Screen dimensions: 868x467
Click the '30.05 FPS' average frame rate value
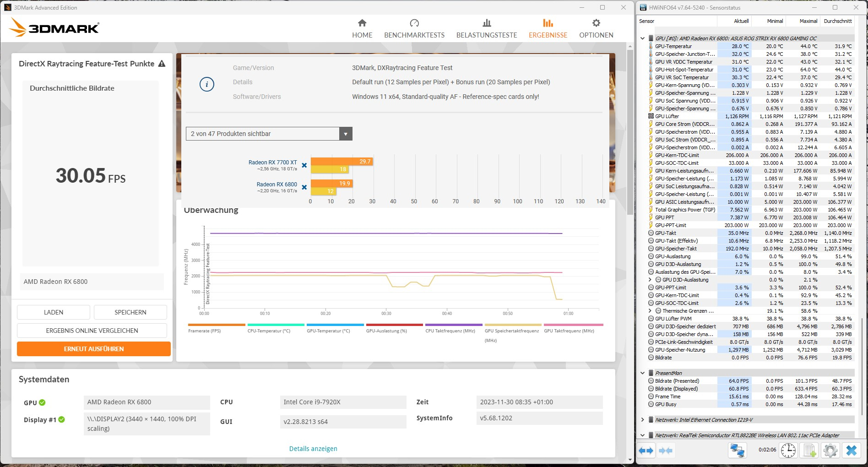pyautogui.click(x=91, y=176)
